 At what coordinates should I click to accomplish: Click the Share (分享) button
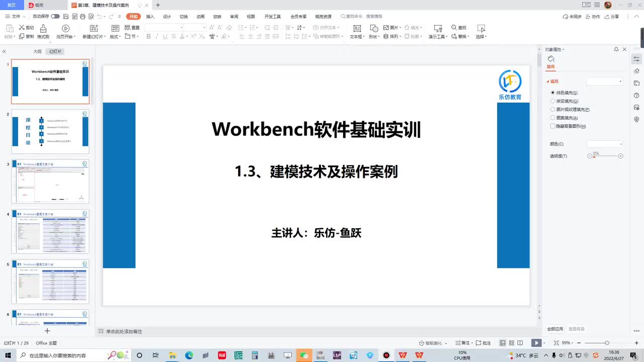[x=612, y=17]
